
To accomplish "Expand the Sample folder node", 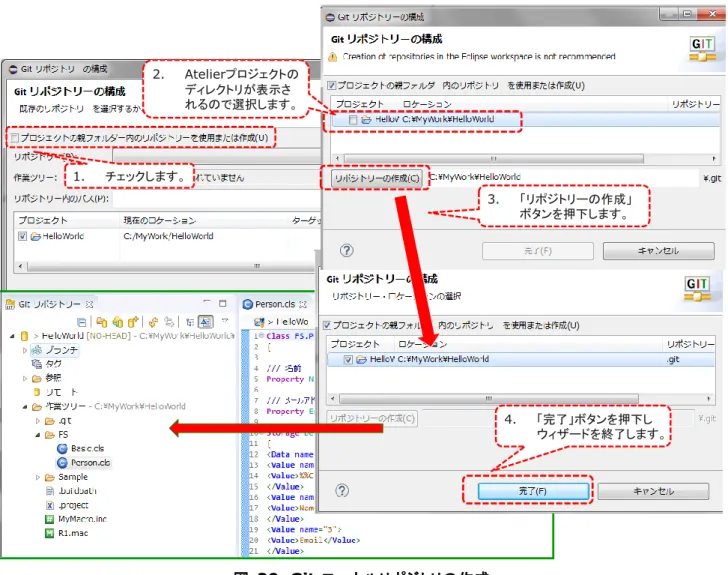I will [38, 477].
